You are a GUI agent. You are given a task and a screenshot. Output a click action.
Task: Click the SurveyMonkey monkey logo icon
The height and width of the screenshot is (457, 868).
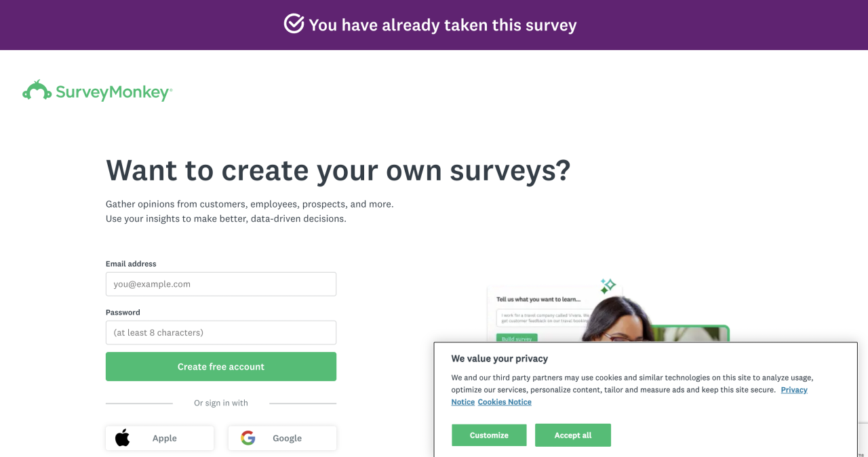37,90
